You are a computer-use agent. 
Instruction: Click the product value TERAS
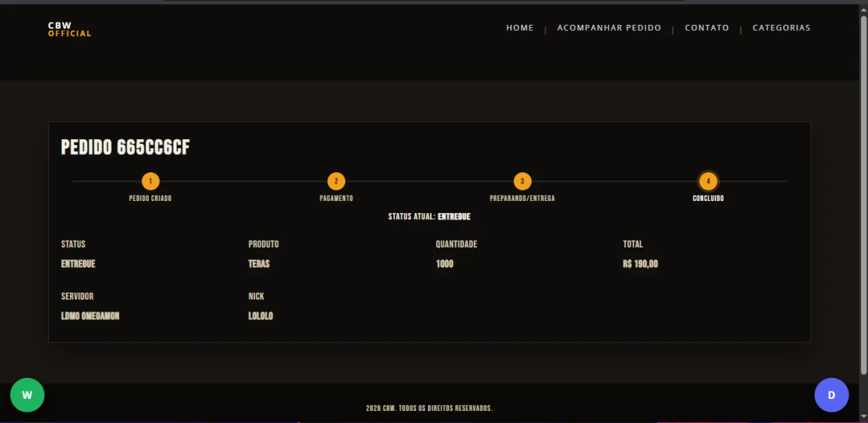259,264
